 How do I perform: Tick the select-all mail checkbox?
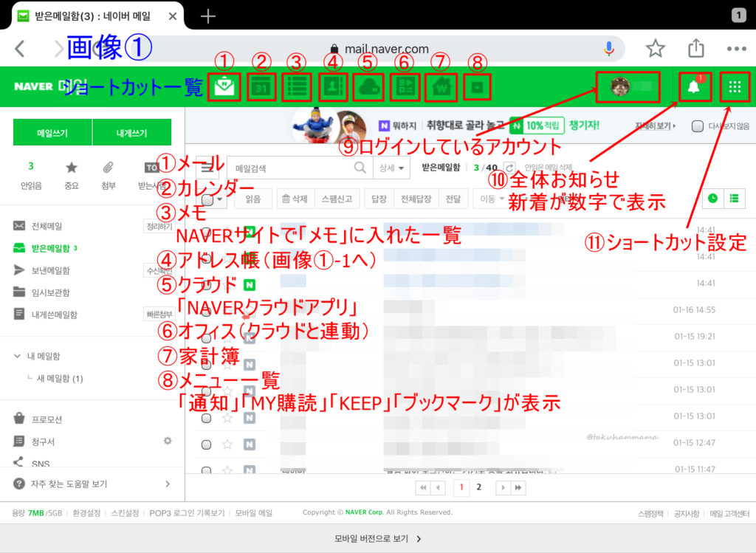[207, 199]
